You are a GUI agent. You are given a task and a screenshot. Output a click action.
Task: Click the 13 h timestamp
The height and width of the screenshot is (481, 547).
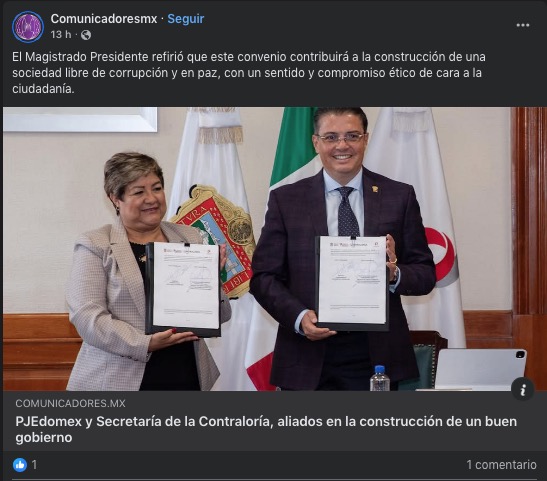[61, 35]
